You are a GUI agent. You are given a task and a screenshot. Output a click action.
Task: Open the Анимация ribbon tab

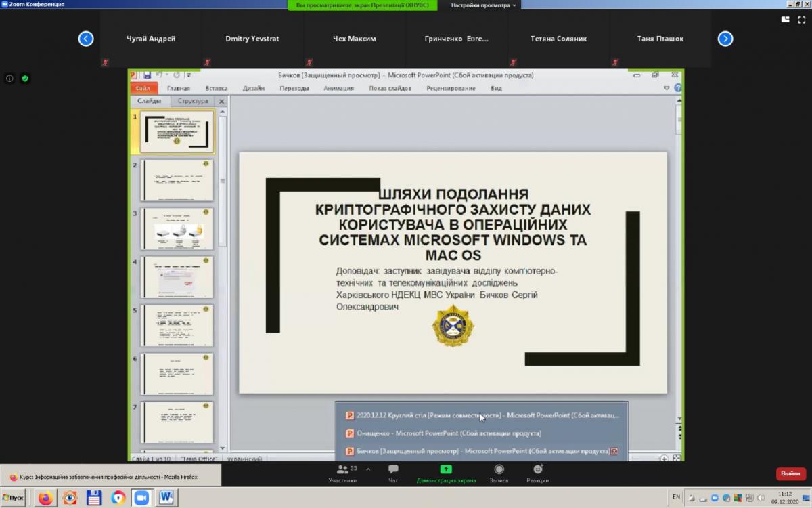(338, 88)
